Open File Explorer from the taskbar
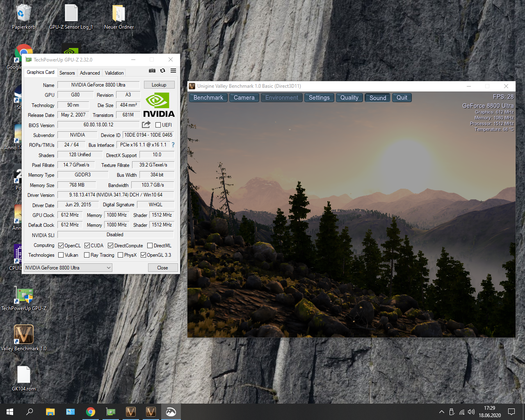 50,412
